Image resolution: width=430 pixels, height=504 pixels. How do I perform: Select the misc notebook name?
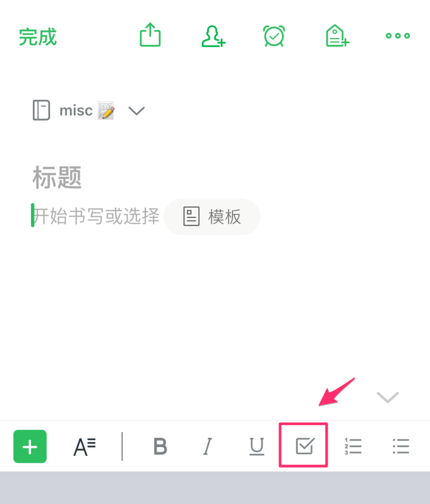(76, 111)
